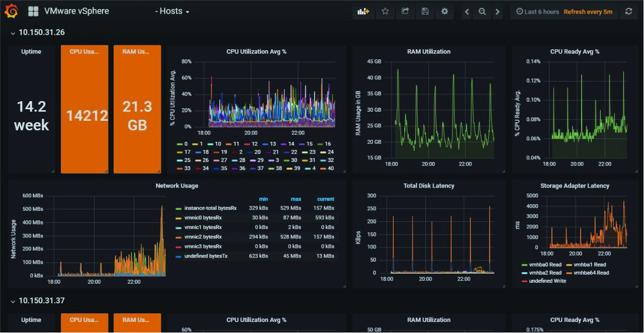This screenshot has width=644, height=333.
Task: Sort network legend by max column
Action: [296, 199]
